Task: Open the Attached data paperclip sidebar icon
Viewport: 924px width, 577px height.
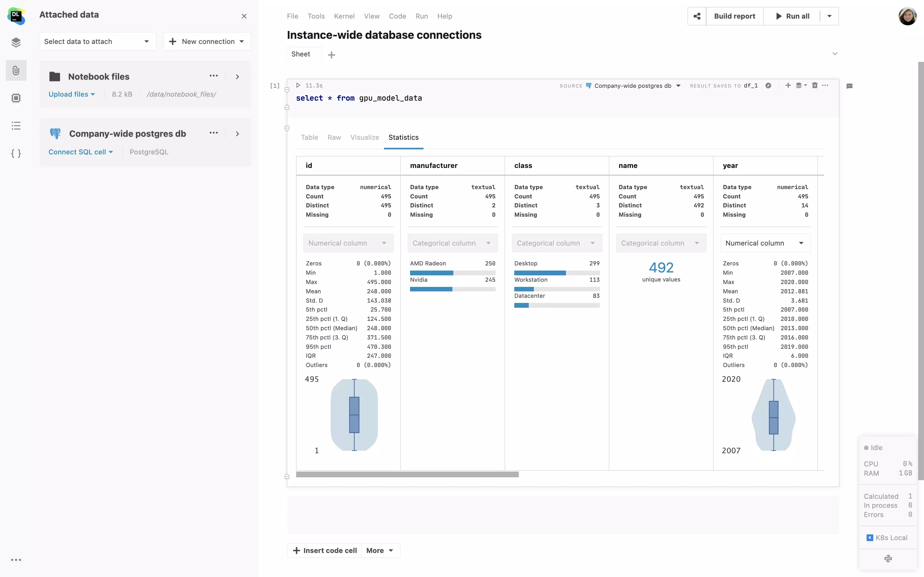Action: [16, 70]
